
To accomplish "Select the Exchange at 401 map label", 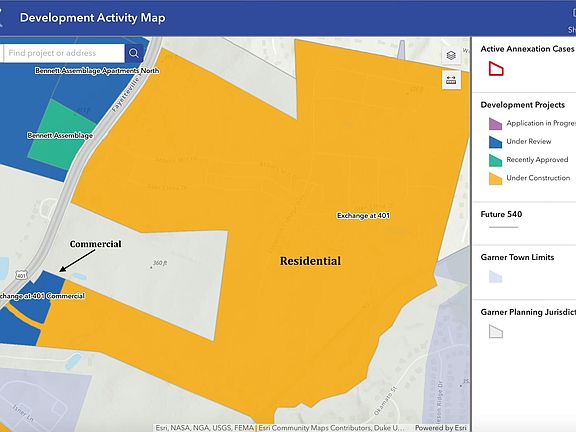I will tap(363, 216).
